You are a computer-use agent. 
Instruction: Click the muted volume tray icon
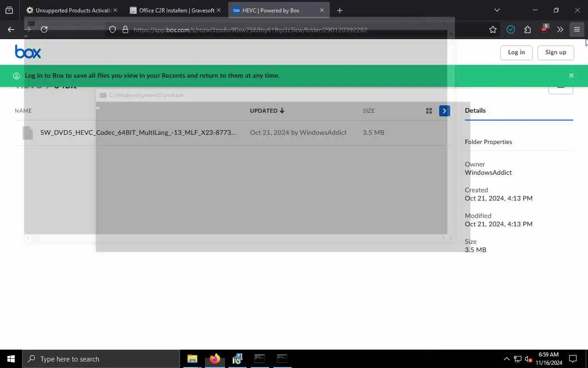(529, 359)
